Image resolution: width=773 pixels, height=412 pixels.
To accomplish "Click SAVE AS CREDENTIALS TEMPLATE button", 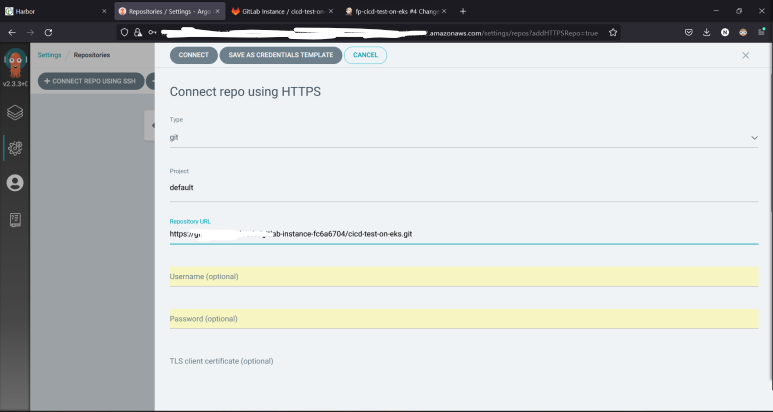I will [x=280, y=55].
